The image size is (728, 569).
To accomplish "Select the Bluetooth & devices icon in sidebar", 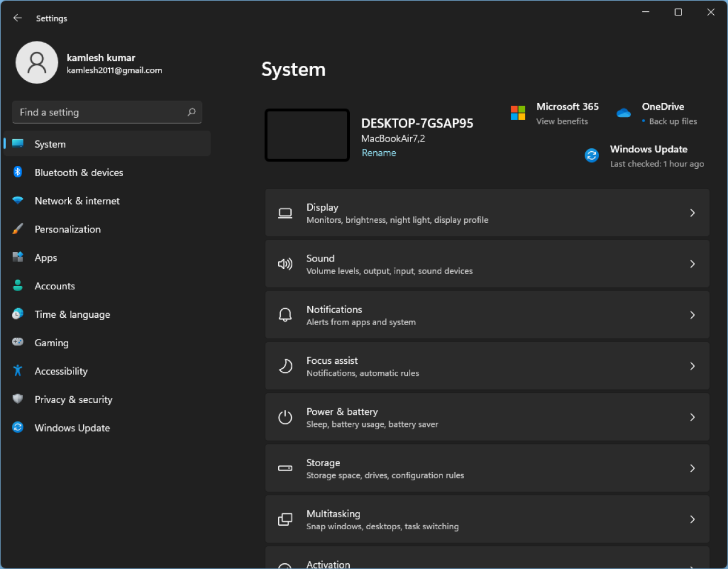I will click(x=18, y=172).
